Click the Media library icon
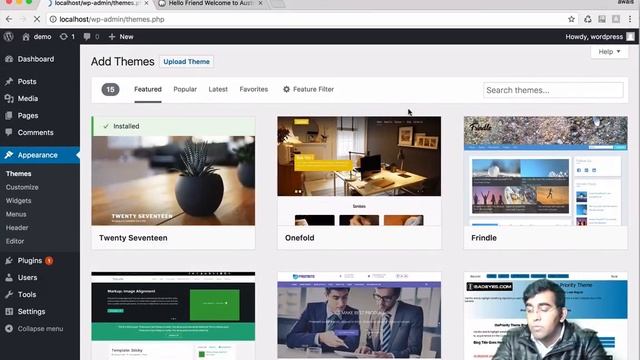The image size is (640, 360). pyautogui.click(x=9, y=98)
